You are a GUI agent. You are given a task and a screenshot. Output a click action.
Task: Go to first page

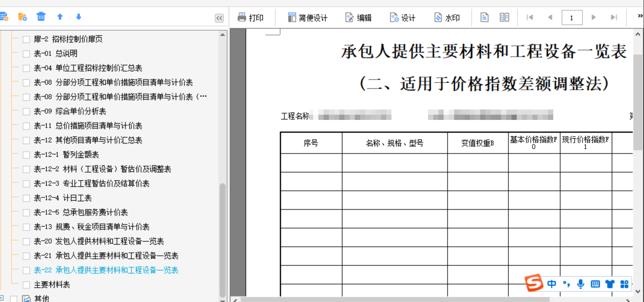(x=530, y=17)
